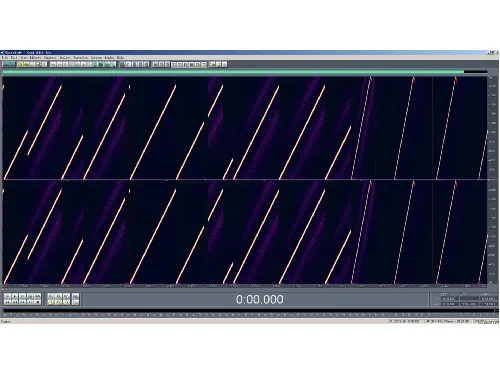Switch view with the Waveform/Multitrack toggle button

click(9, 64)
